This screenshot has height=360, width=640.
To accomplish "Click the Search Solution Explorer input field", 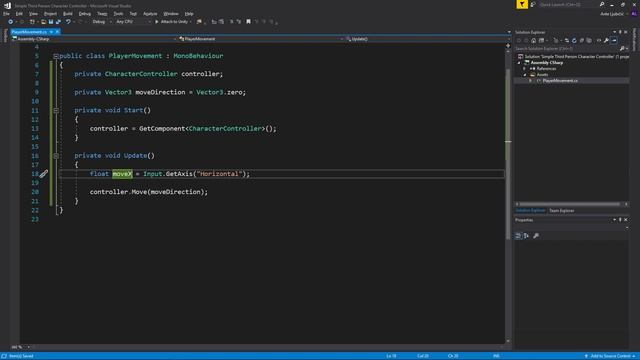I will coord(567,49).
